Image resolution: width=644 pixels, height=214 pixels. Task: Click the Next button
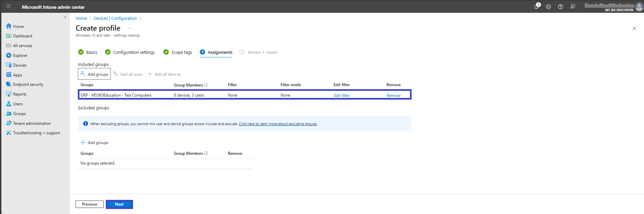click(119, 204)
